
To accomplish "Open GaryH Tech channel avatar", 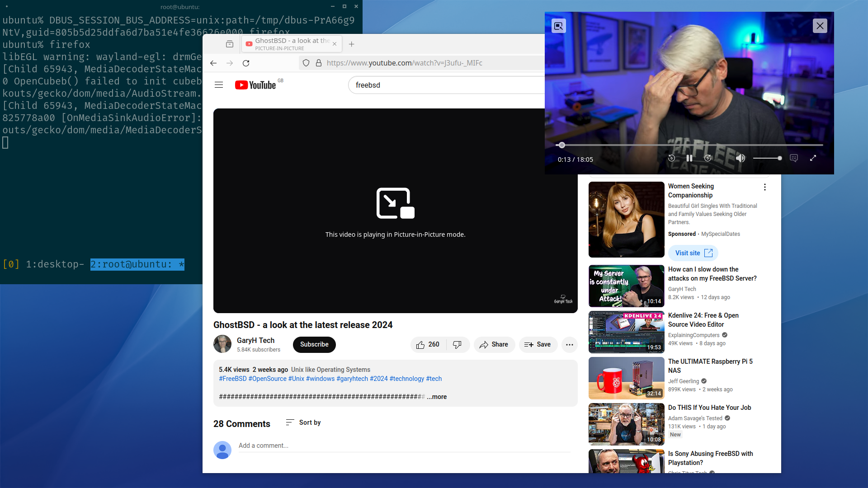I will click(x=222, y=344).
